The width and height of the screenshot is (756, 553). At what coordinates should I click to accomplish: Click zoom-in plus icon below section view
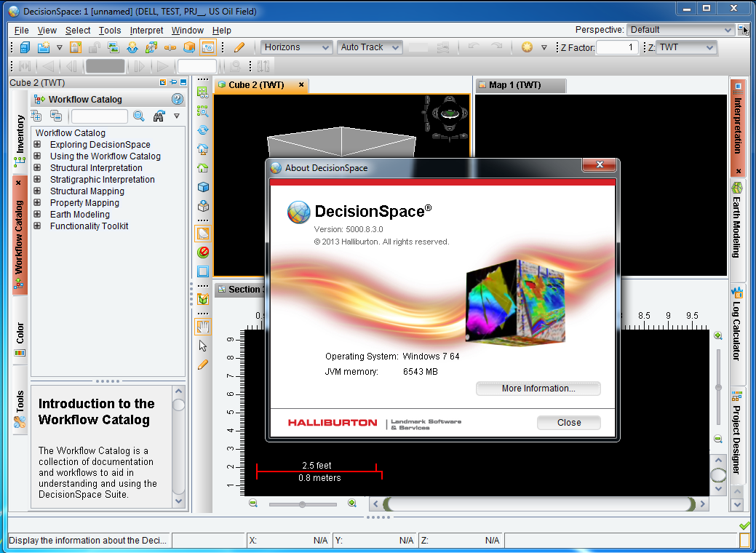pyautogui.click(x=352, y=504)
